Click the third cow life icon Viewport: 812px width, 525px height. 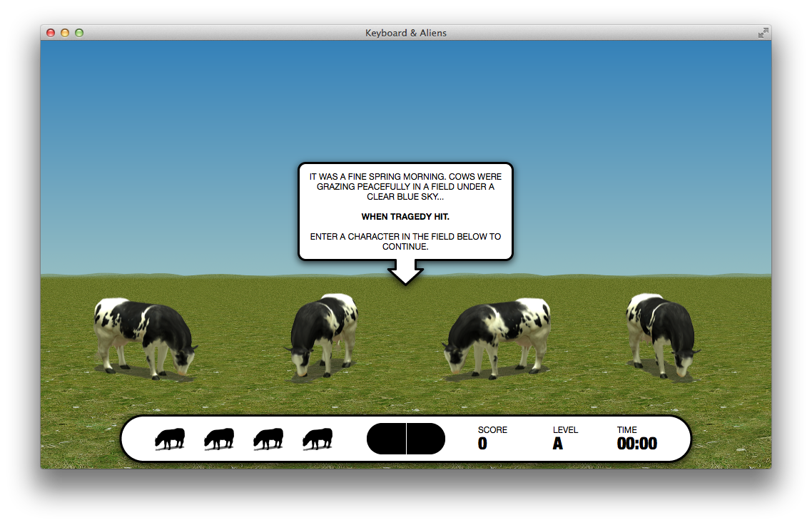pyautogui.click(x=268, y=439)
